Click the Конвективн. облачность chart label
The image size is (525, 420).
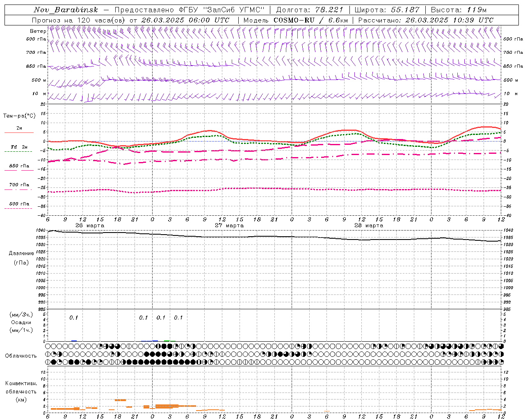21,391
